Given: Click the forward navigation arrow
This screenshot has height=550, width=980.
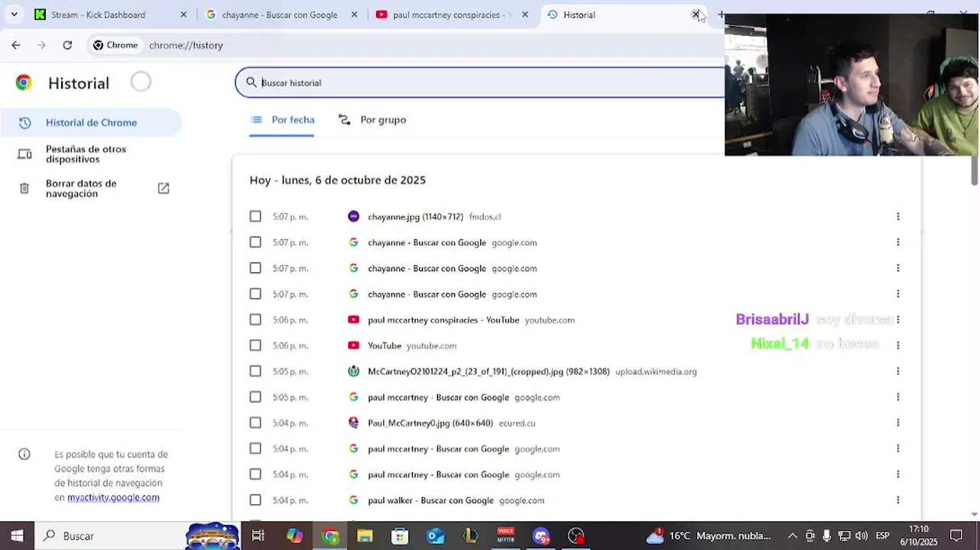Looking at the screenshot, I should coord(41,45).
